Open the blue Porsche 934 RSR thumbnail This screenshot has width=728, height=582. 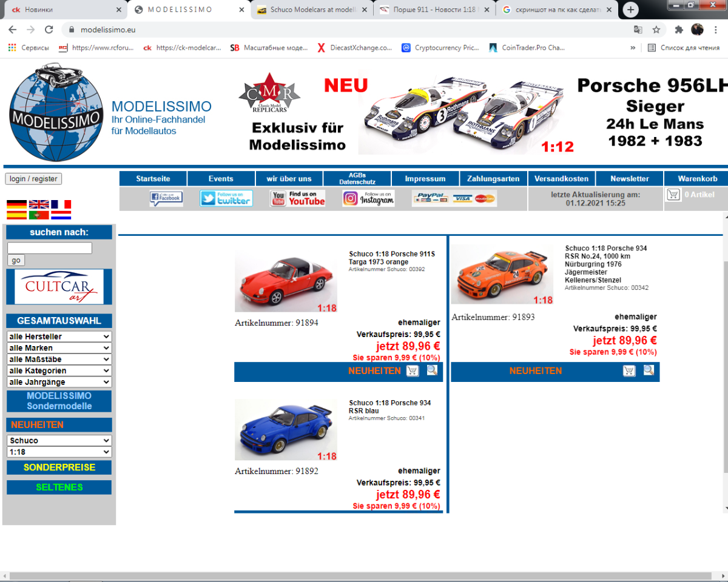286,430
